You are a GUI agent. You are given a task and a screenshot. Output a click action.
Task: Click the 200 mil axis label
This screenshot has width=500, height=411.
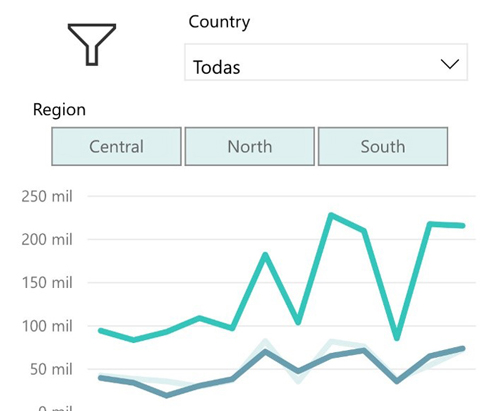tap(47, 239)
